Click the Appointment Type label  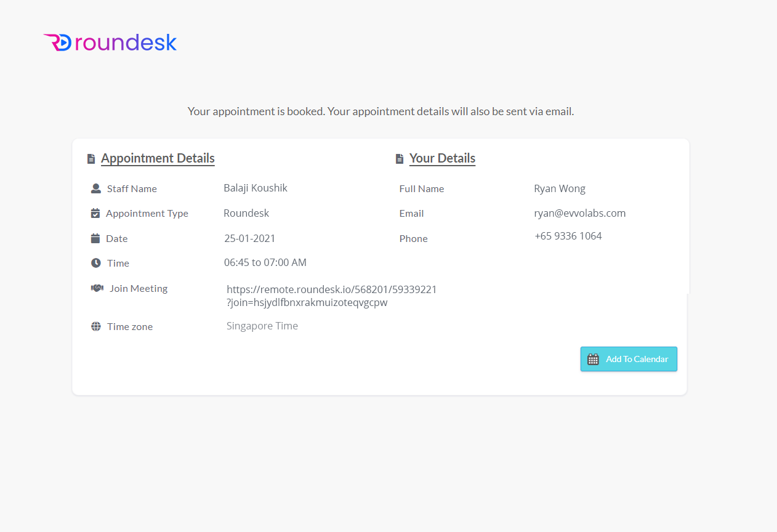point(147,214)
